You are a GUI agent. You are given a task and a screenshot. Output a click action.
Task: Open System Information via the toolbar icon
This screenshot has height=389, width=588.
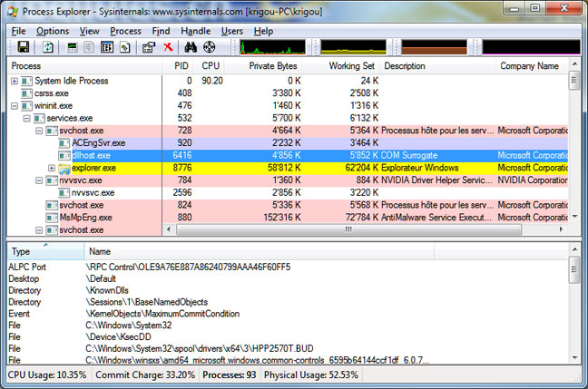(73, 47)
